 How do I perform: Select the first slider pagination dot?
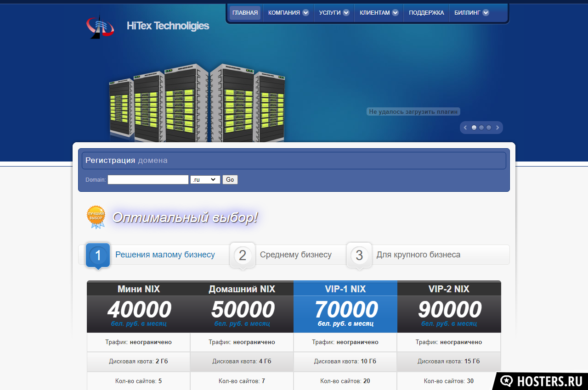474,128
